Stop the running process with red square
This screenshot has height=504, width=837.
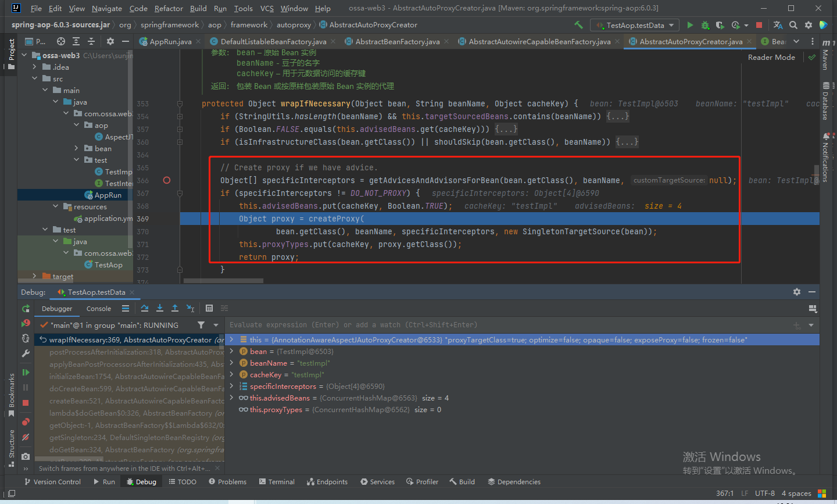[x=759, y=25]
